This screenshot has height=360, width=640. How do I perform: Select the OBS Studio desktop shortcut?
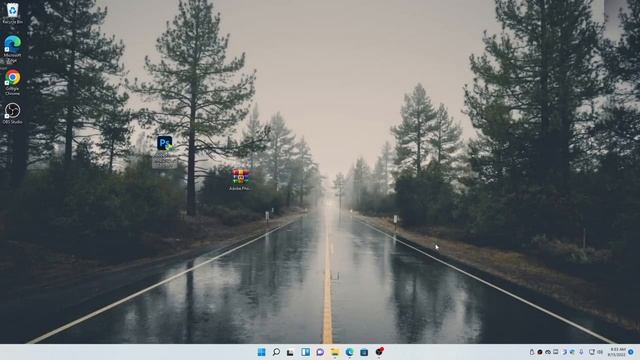12,113
